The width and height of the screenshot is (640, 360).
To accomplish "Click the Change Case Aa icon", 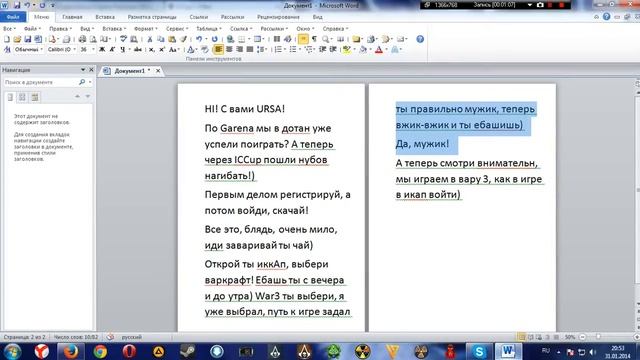I will pos(173,49).
